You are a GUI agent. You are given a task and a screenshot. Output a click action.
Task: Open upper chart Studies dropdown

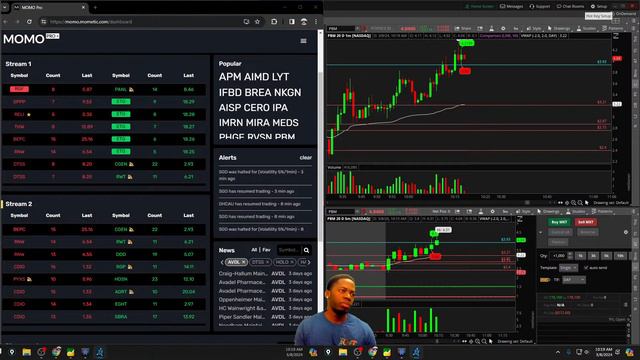[586, 29]
